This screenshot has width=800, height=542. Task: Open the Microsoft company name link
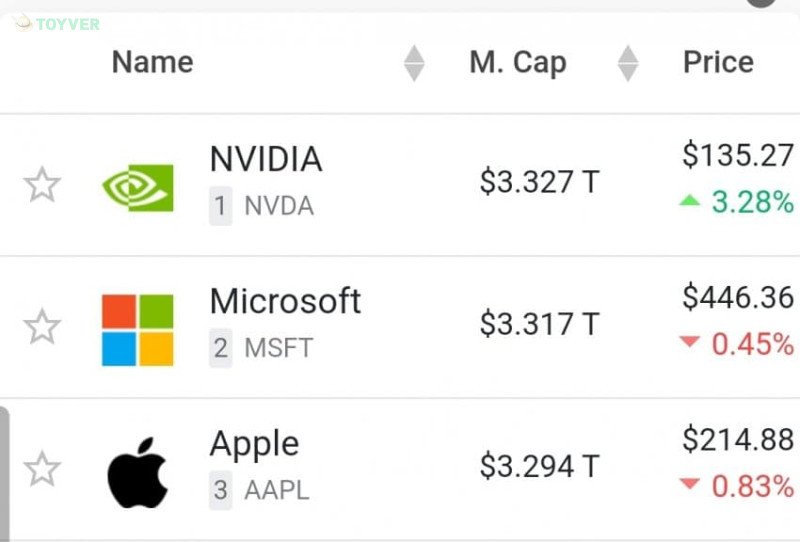pyautogui.click(x=285, y=301)
